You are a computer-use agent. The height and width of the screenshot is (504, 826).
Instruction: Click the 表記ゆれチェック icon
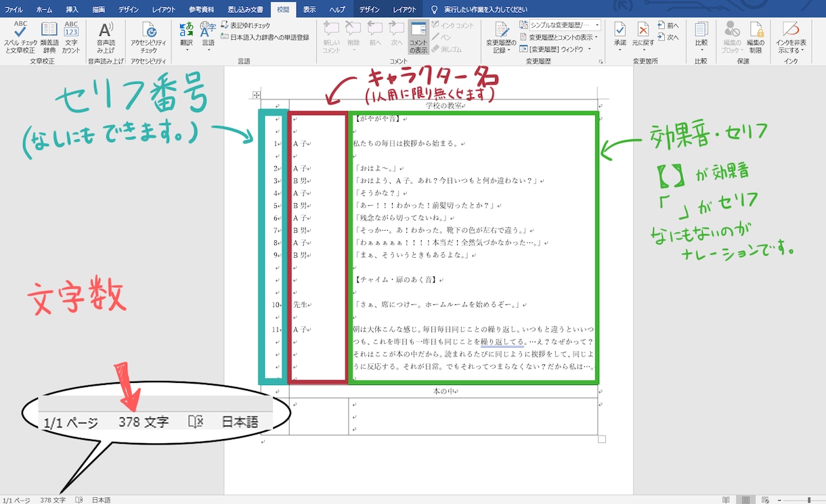coord(225,25)
